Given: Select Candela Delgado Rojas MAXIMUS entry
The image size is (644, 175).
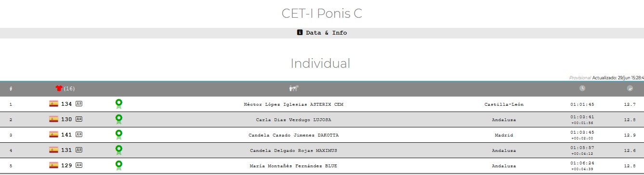Looking at the screenshot, I should (293, 150).
